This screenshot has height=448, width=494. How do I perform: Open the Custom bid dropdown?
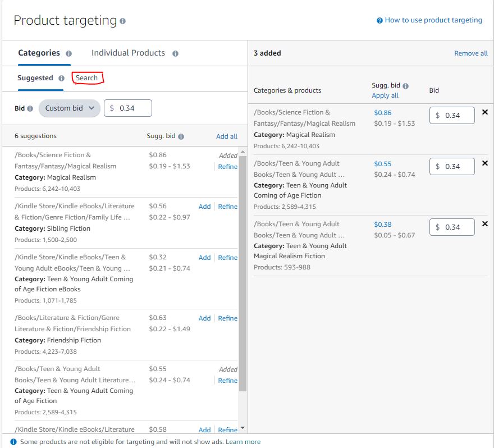click(70, 108)
